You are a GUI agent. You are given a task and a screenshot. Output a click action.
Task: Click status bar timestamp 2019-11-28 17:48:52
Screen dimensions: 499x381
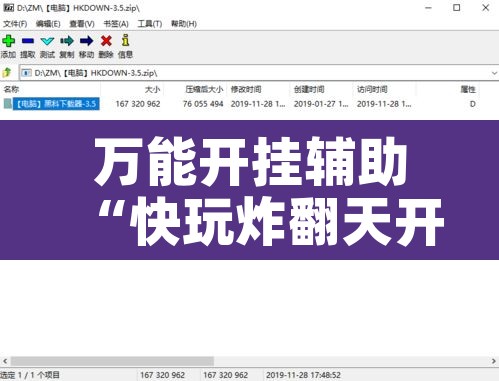(x=303, y=375)
